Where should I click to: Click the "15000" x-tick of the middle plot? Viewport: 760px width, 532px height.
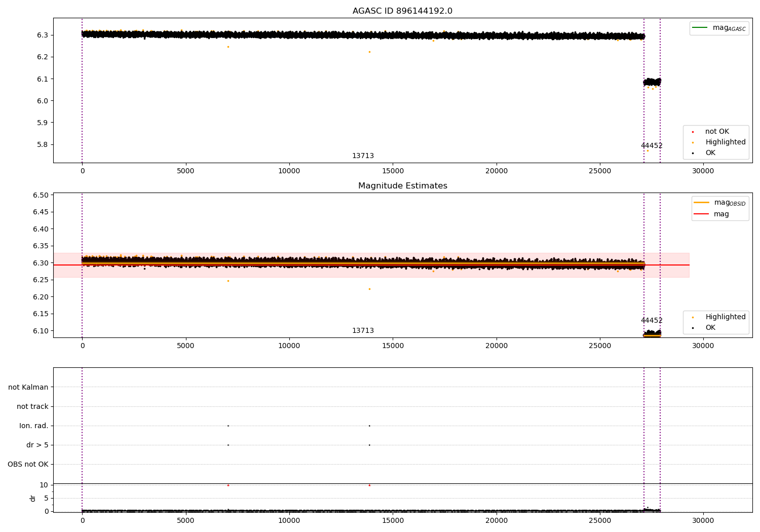[393, 346]
